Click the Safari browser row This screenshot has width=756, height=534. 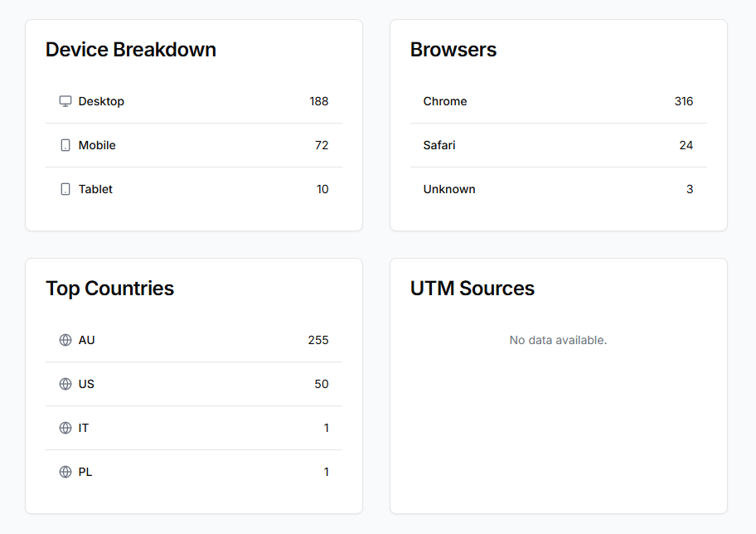coord(558,145)
